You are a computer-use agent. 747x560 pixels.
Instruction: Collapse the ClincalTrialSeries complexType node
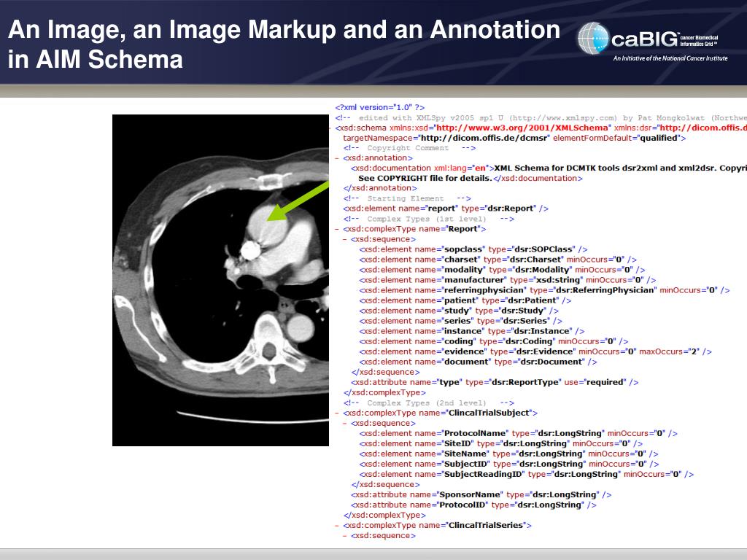pyautogui.click(x=336, y=525)
